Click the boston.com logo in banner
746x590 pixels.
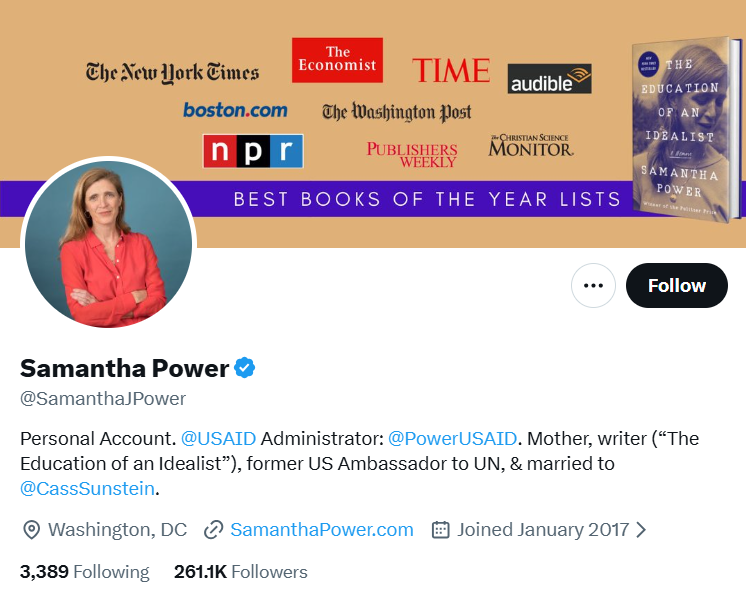[x=235, y=110]
